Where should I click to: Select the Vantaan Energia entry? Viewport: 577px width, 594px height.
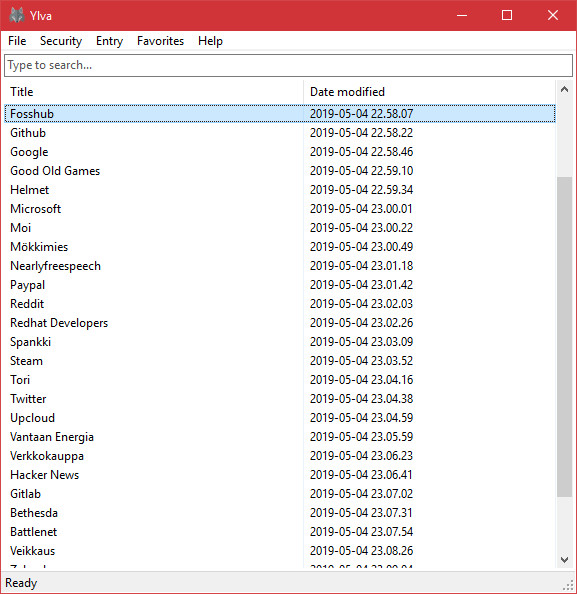(280, 437)
